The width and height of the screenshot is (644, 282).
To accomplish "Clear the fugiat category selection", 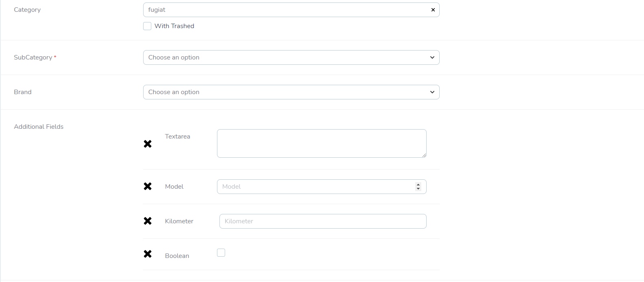I will click(x=433, y=10).
